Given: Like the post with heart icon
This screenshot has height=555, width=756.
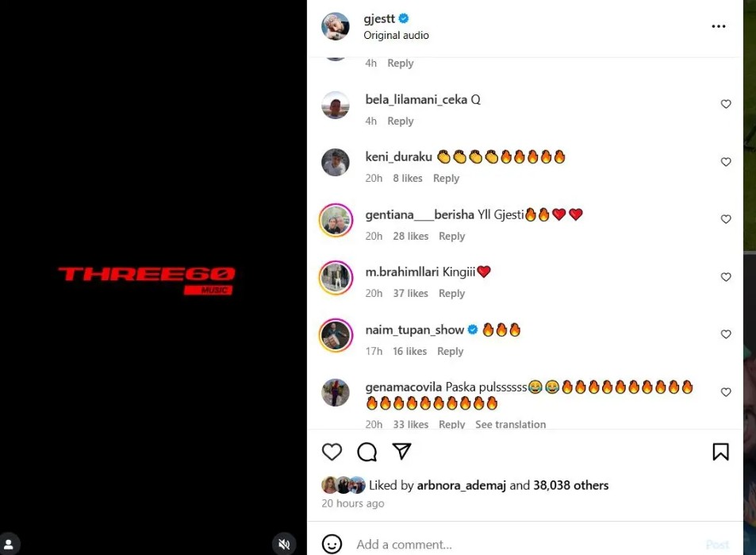Looking at the screenshot, I should coord(332,452).
